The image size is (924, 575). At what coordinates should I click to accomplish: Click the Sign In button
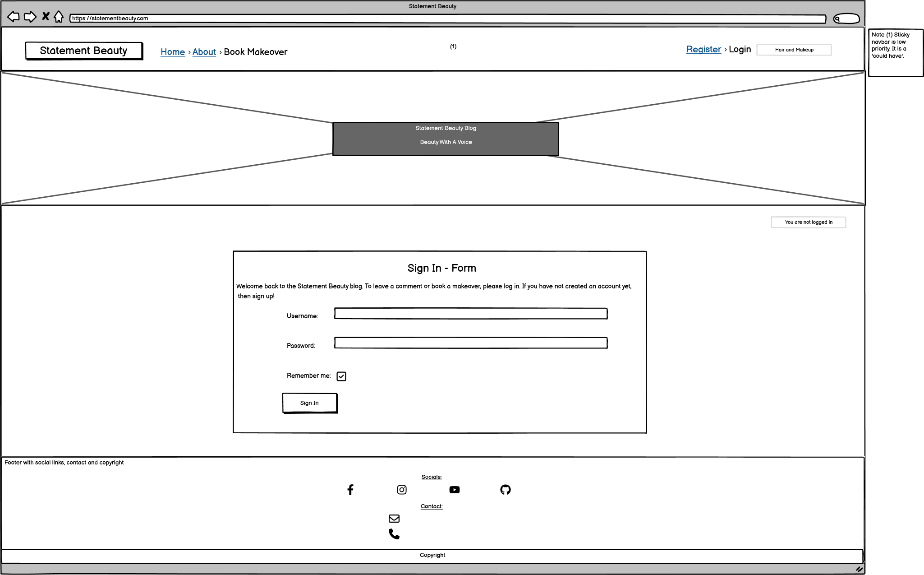(310, 403)
